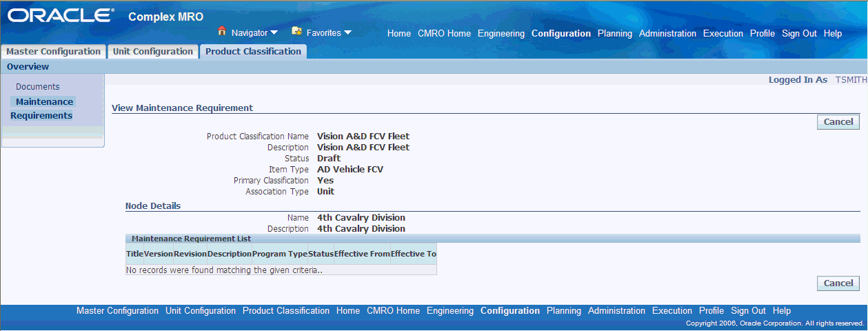This screenshot has width=868, height=331.
Task: Click footer Unit Configuration link
Action: point(201,311)
